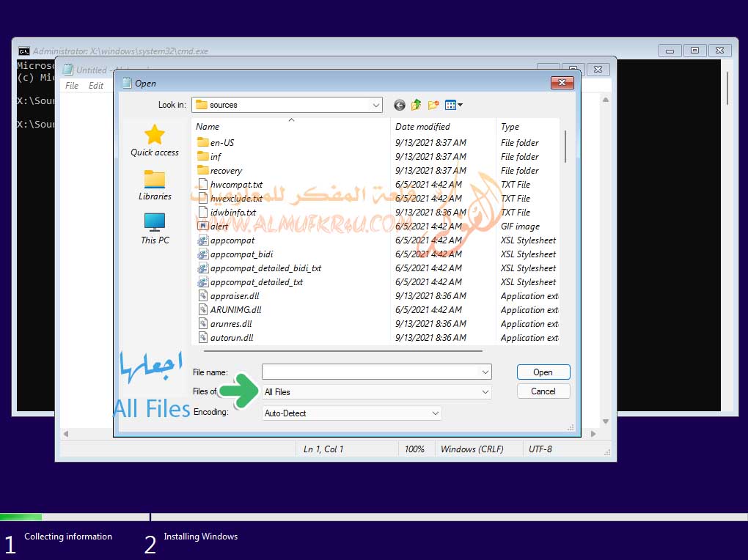Image resolution: width=748 pixels, height=560 pixels.
Task: Select the appcompat_bidi stylesheet icon
Action: pyautogui.click(x=202, y=254)
